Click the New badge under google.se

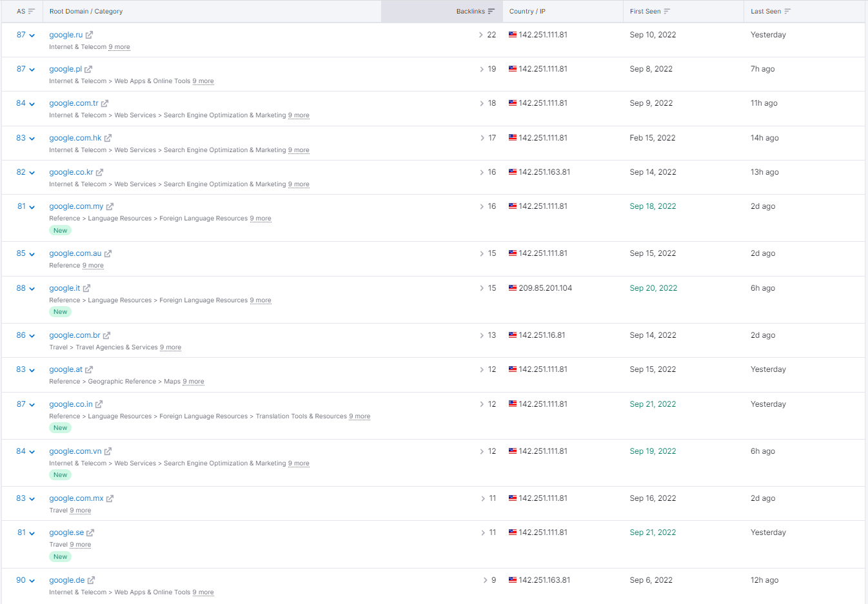(x=61, y=557)
